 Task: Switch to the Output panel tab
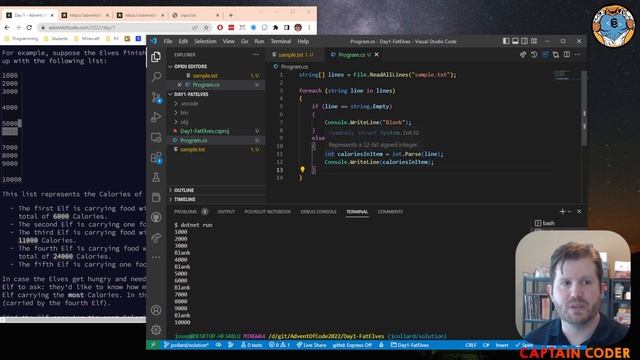click(x=226, y=211)
